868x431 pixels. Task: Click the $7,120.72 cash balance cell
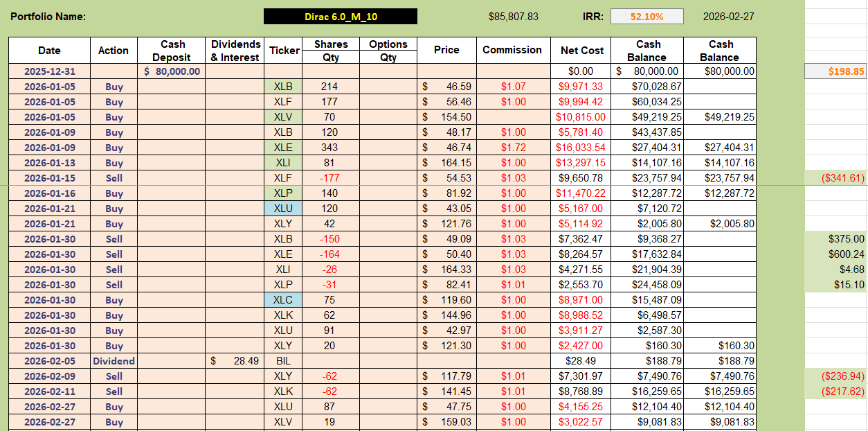click(649, 209)
